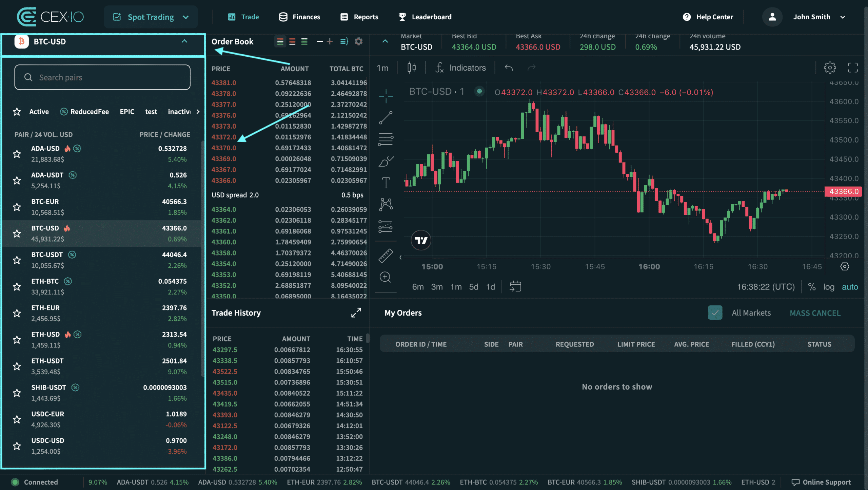The height and width of the screenshot is (490, 868).
Task: Star the ETH-BTC pair
Action: tap(17, 287)
